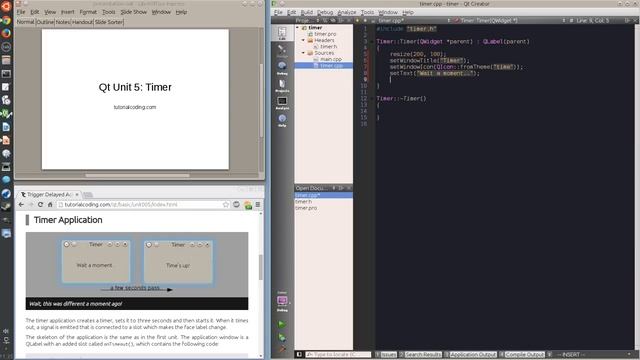Open Debug mode in Qt Creator sidebar
Screen dimensions: 640x360
click(x=282, y=68)
